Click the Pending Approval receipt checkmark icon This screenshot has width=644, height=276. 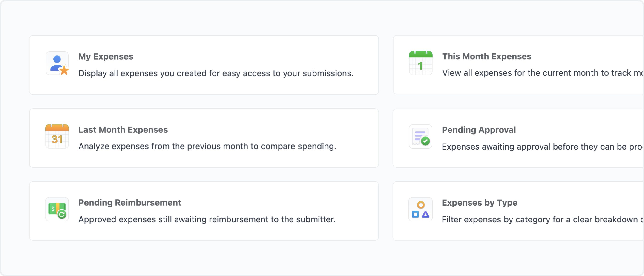click(420, 136)
